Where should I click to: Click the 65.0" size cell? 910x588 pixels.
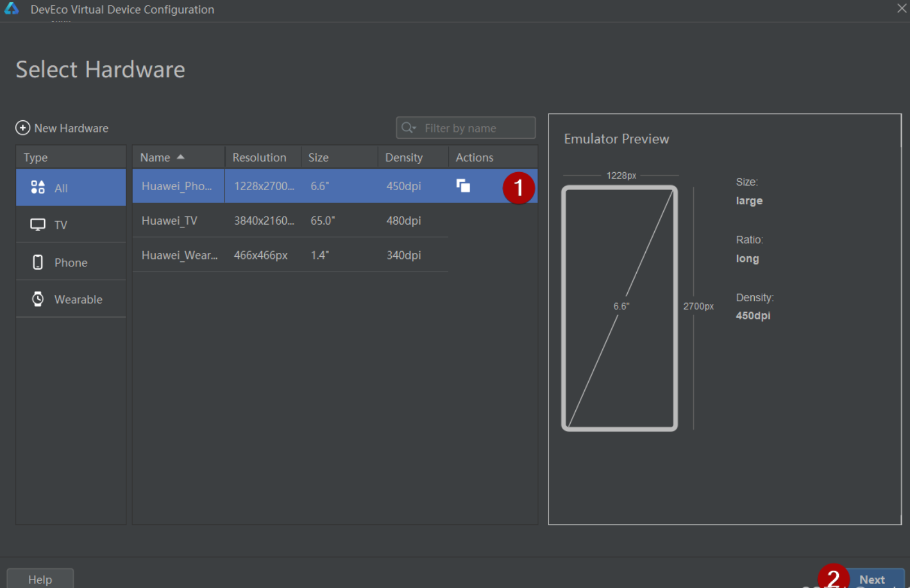click(x=322, y=221)
